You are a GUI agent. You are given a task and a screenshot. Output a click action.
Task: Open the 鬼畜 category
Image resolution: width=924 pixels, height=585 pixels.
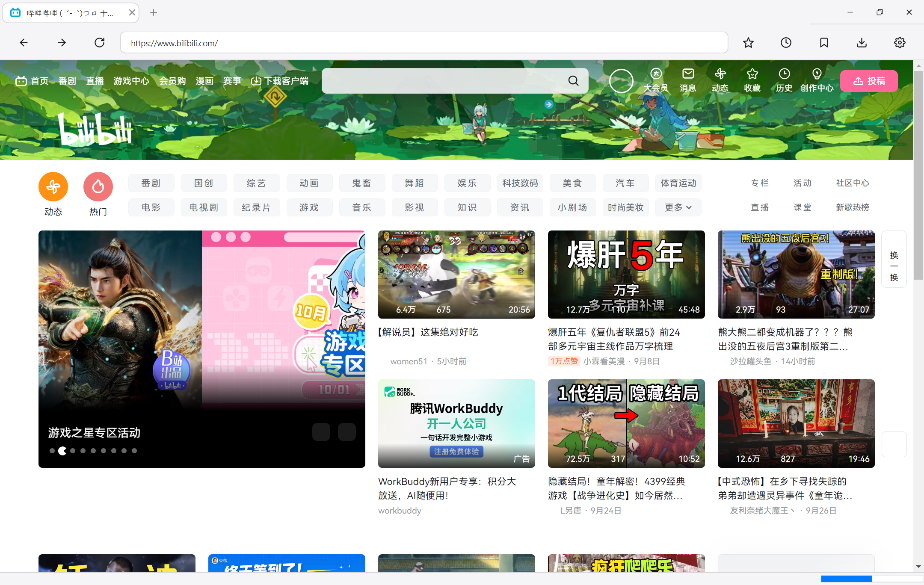pyautogui.click(x=362, y=183)
